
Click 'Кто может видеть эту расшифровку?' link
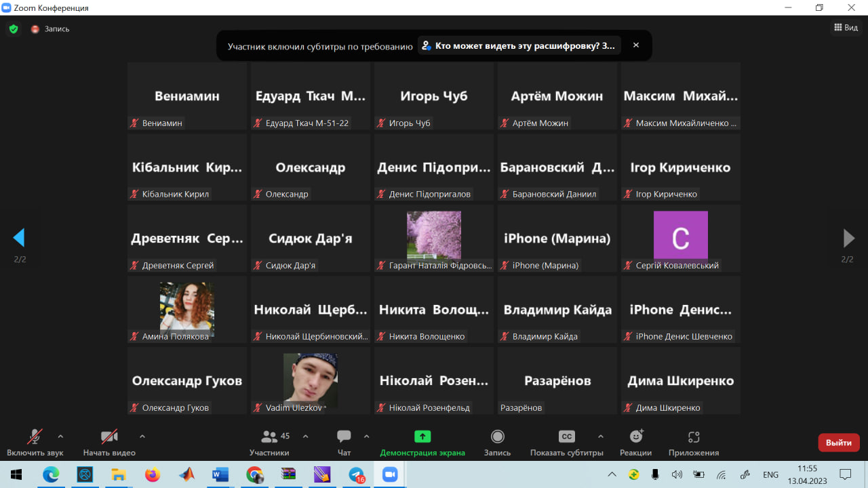pos(519,46)
